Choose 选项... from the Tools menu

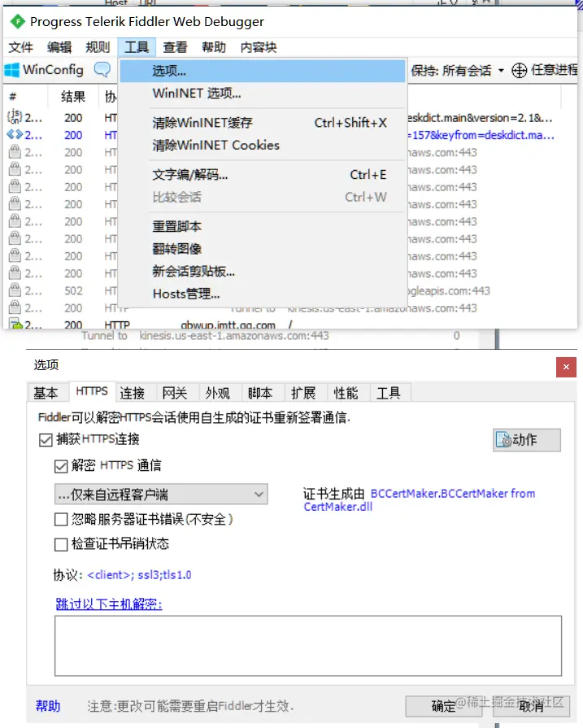pyautogui.click(x=263, y=71)
